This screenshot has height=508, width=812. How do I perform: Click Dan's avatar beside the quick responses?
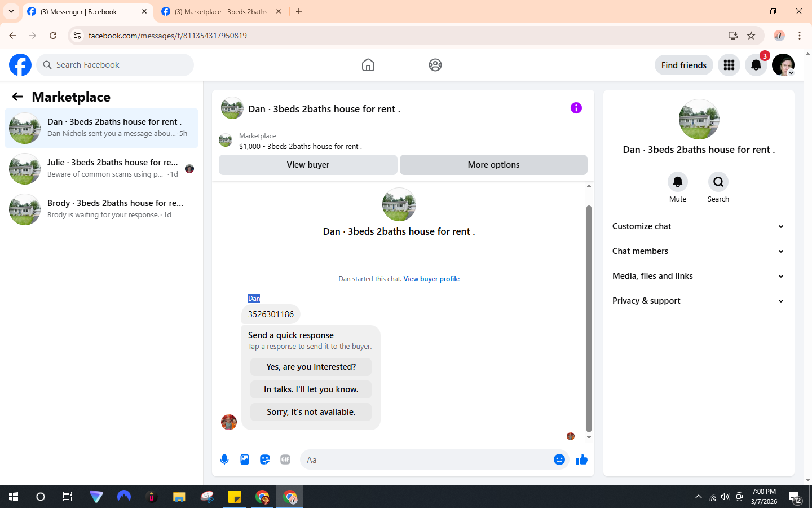coord(229,422)
